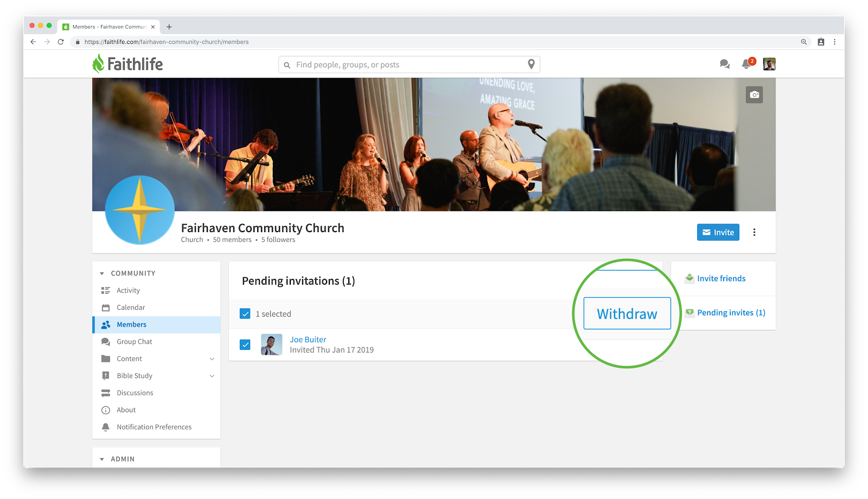868x499 pixels.
Task: Click the Fairhaven Community Church title
Action: pos(263,228)
